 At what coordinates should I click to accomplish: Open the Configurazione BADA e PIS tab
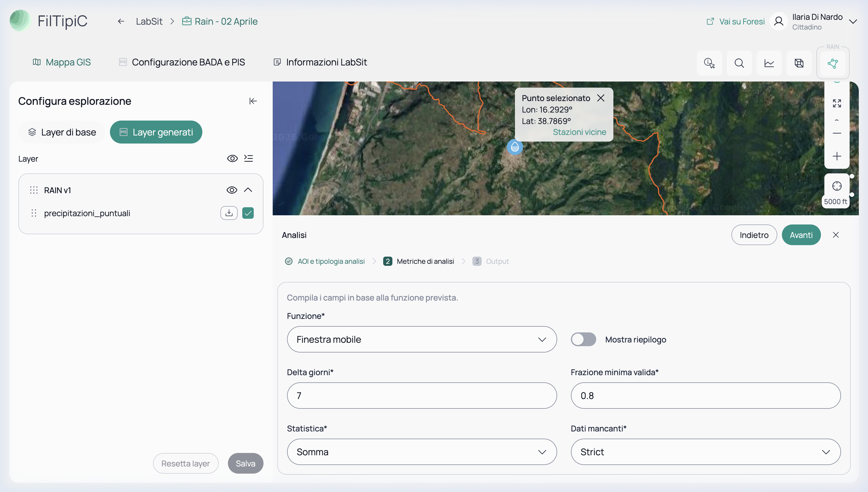pos(182,62)
